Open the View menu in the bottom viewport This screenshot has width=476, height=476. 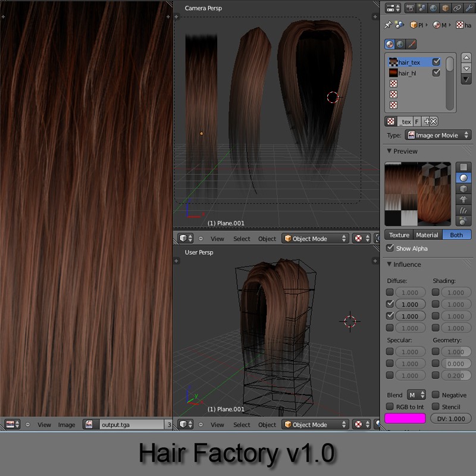coord(217,424)
